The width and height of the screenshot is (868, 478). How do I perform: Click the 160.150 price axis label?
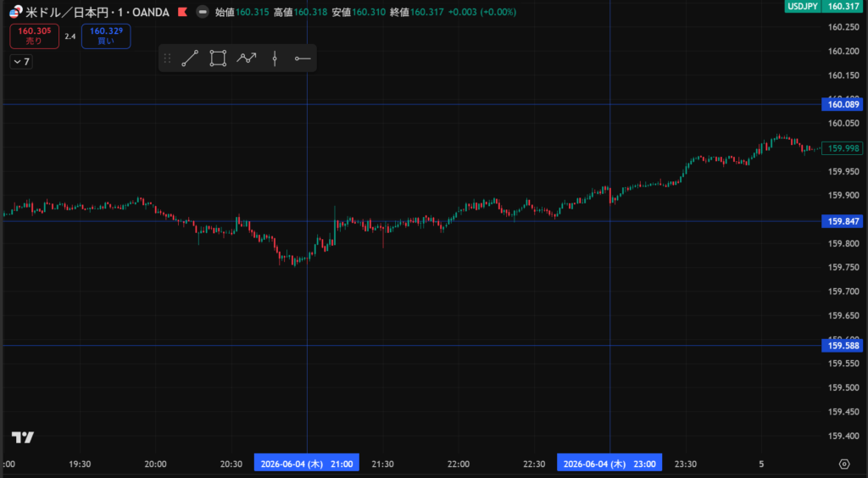tap(843, 75)
